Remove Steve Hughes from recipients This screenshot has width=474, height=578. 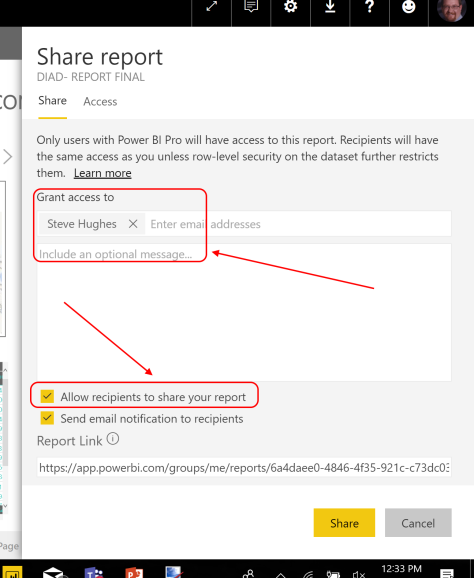tap(133, 224)
